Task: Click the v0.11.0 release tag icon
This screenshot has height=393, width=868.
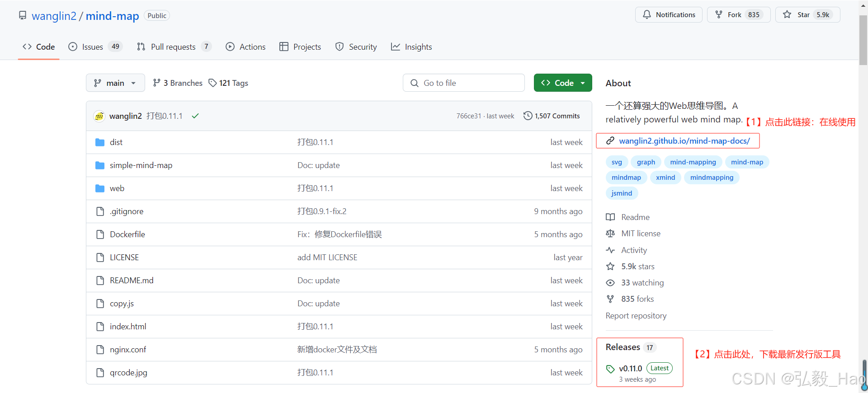Action: 610,369
